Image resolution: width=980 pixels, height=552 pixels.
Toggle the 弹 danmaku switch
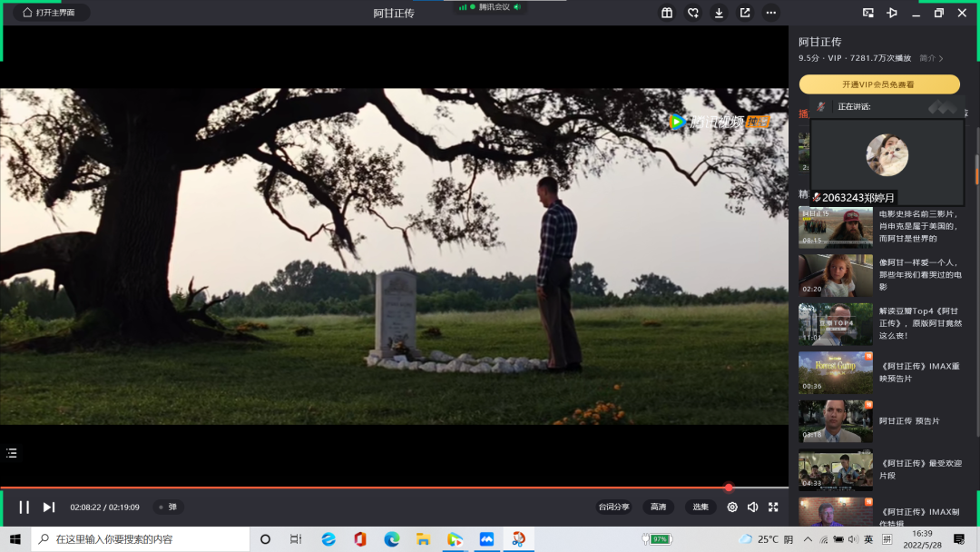tap(168, 507)
